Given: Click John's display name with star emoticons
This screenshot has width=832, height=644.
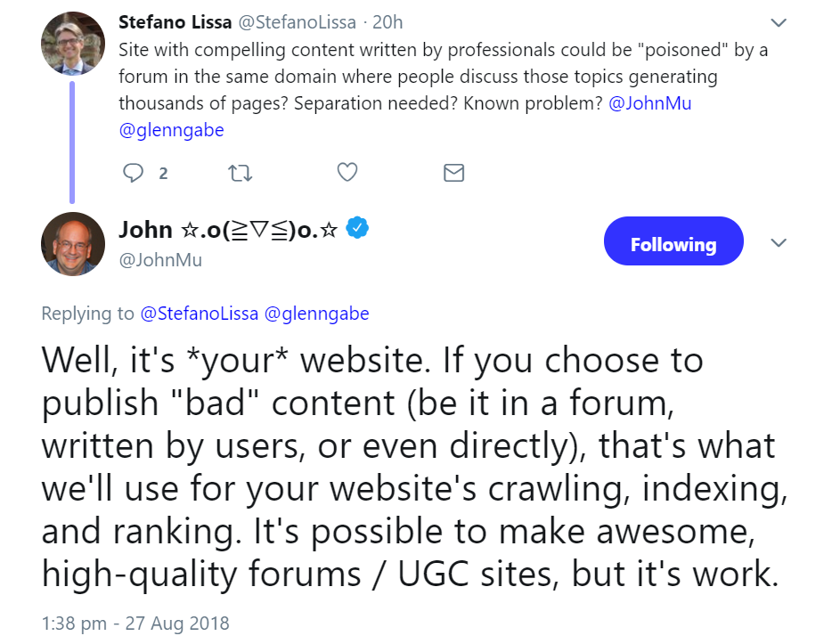Looking at the screenshot, I should coord(227,229).
